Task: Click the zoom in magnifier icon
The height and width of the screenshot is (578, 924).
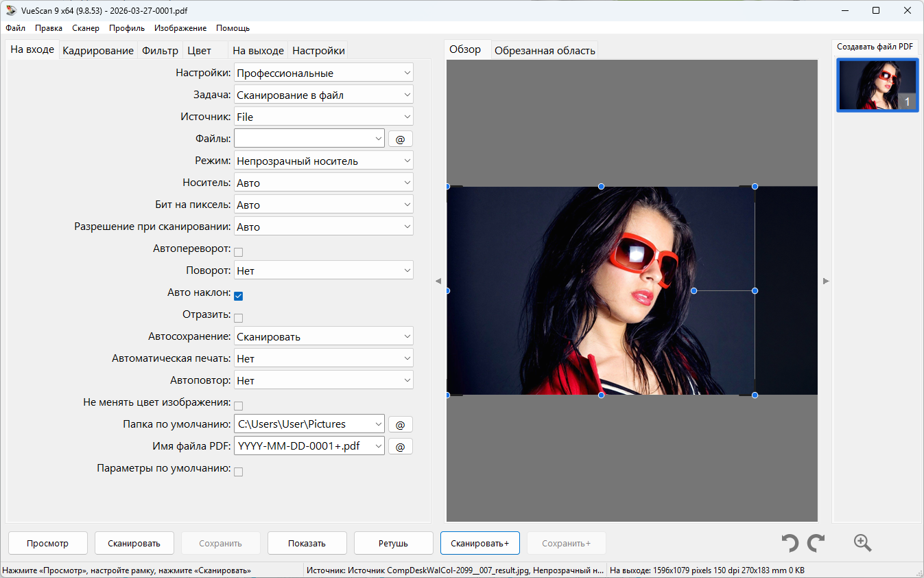Action: pyautogui.click(x=862, y=543)
